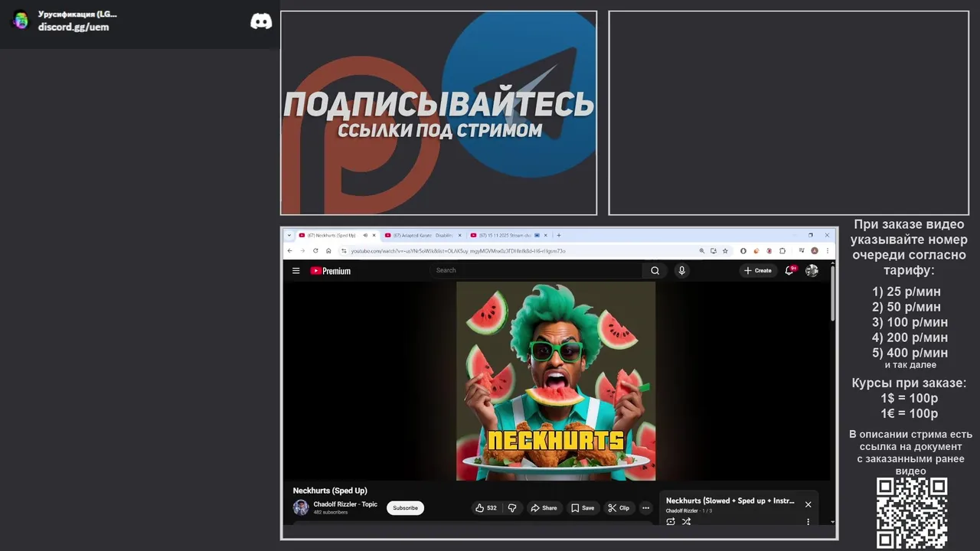Click the Save button
Image resolution: width=980 pixels, height=551 pixels.
coord(583,508)
